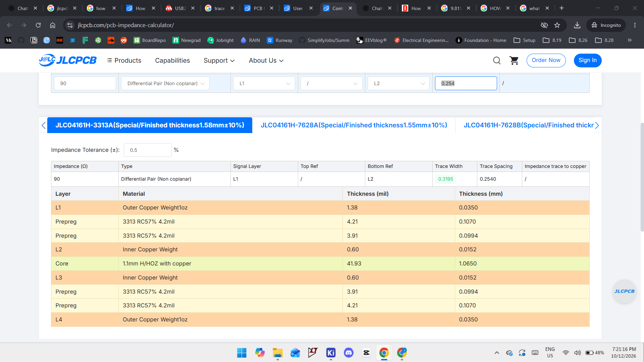
Task: Reload the page with refresh icon
Action: [x=38, y=25]
